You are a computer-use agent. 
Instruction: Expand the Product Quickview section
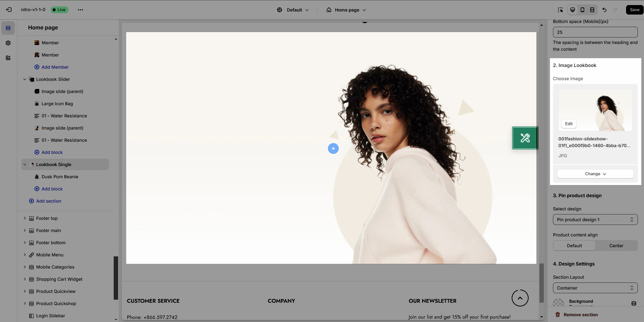tap(25, 292)
